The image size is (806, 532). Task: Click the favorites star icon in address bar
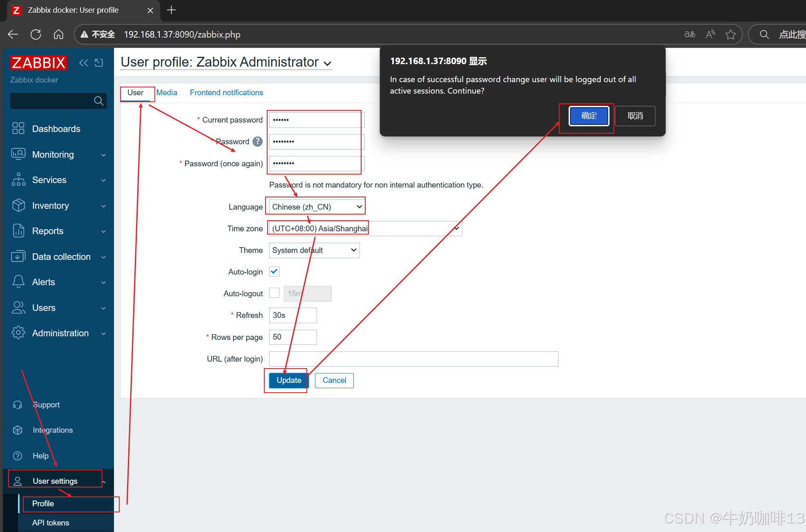point(730,35)
